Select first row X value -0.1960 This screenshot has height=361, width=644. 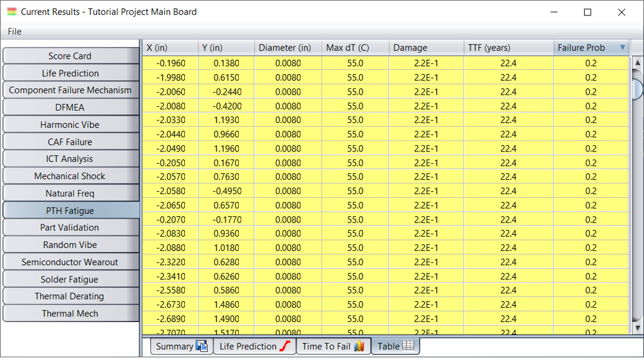pos(171,63)
